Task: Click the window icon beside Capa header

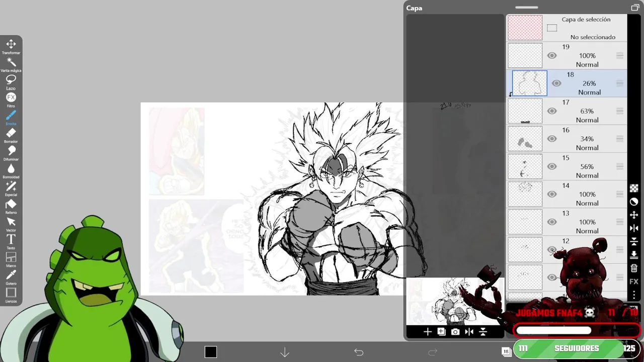Action: tap(635, 8)
